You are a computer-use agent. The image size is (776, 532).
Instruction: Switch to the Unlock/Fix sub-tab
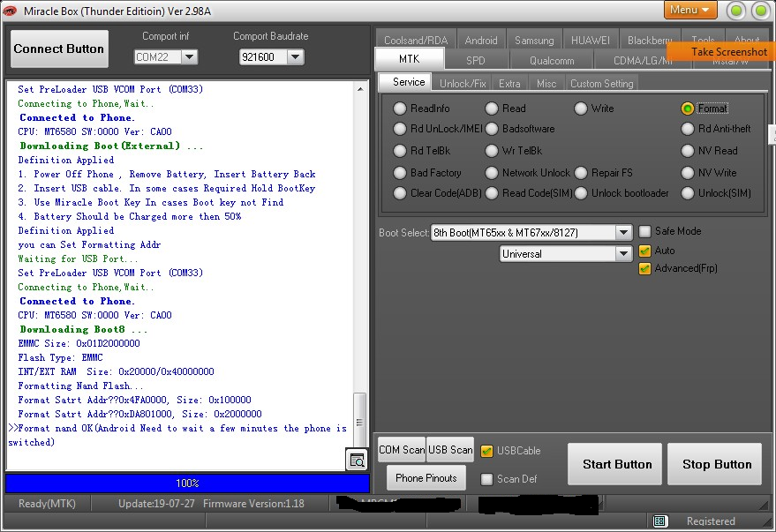tap(463, 83)
